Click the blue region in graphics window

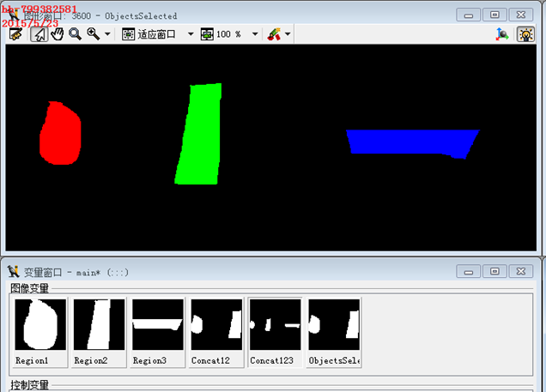coord(411,142)
